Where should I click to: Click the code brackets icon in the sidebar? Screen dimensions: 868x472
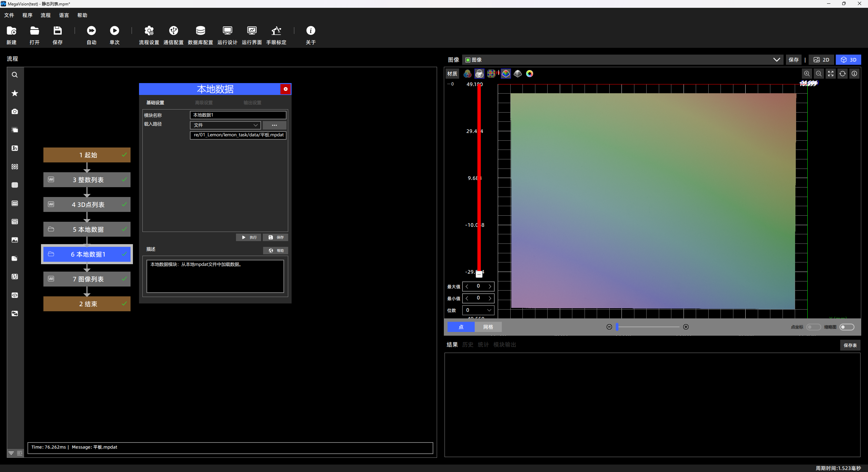point(15,295)
